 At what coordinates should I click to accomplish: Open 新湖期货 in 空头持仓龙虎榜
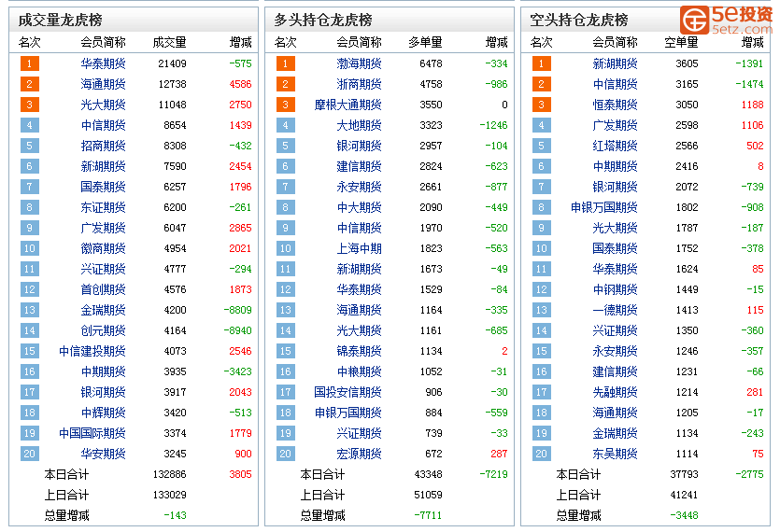(x=616, y=63)
